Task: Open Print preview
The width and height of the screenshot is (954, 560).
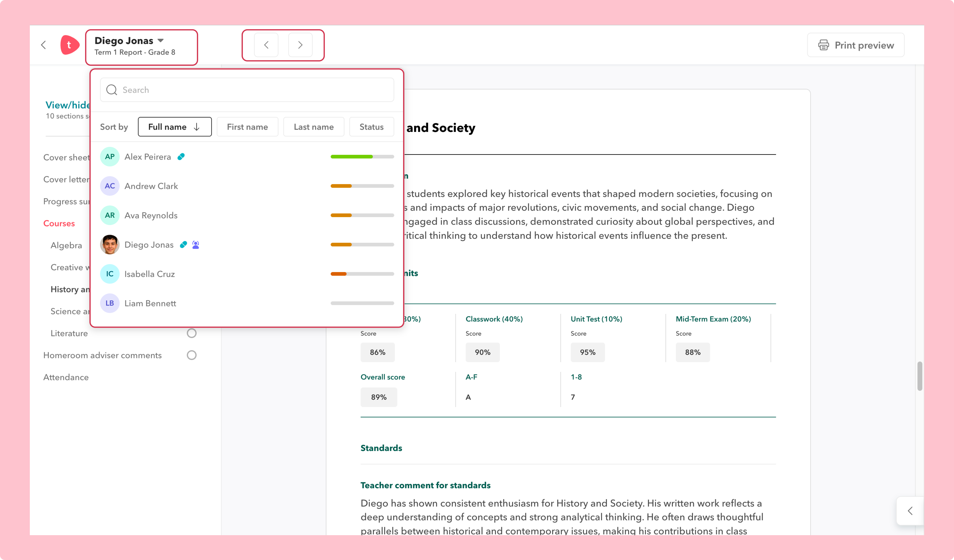Action: 856,45
